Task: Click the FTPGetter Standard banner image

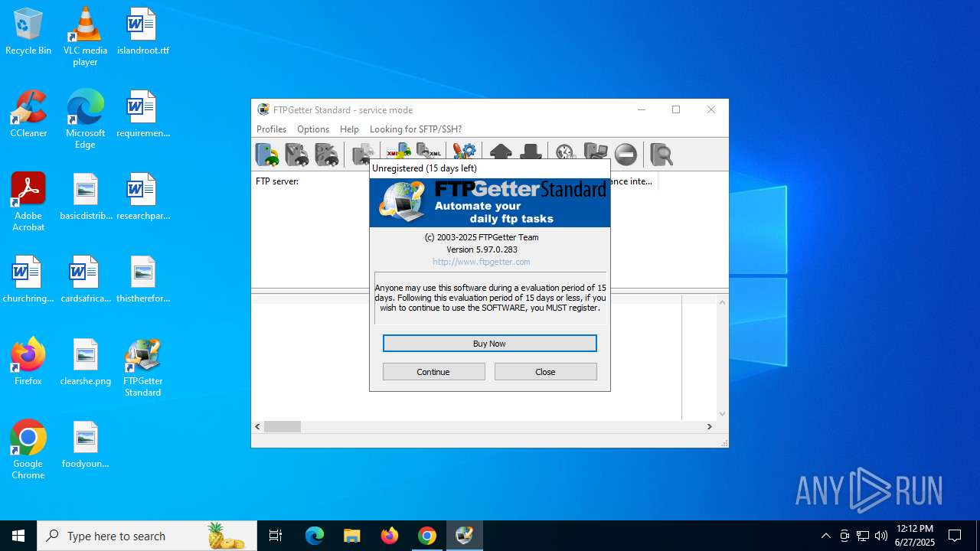Action: (x=490, y=202)
